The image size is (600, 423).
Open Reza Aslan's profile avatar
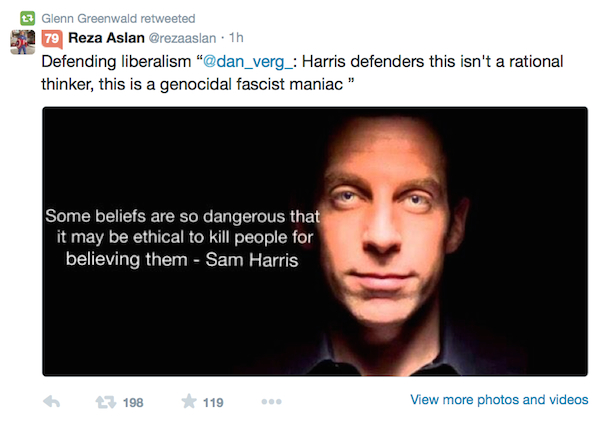tap(22, 43)
